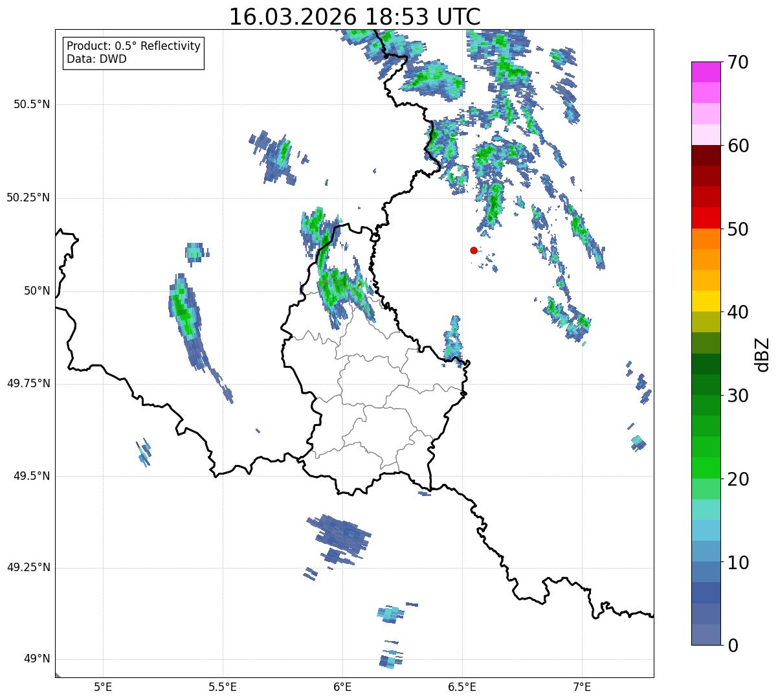Click the dark maroon colorbar segment at 60
The image size is (778, 700).
pos(706,155)
